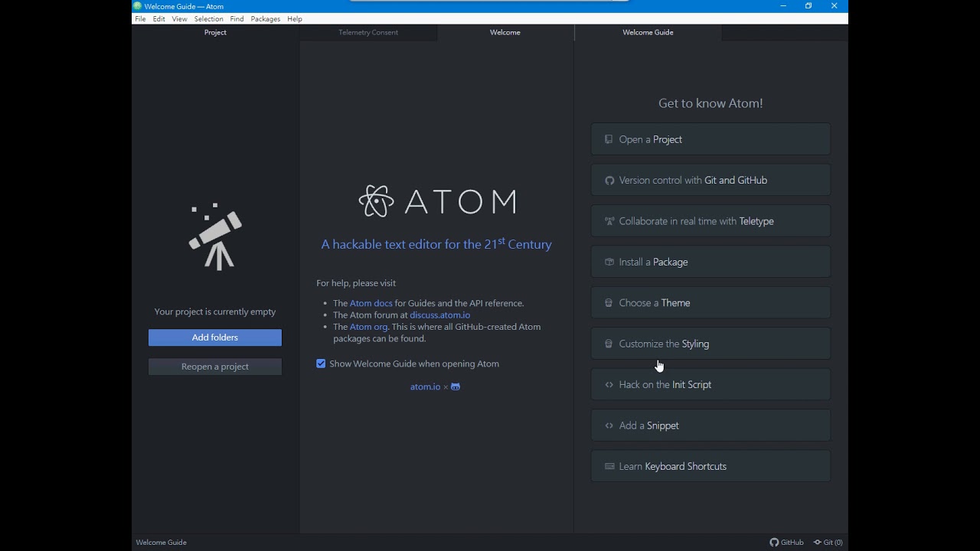Viewport: 980px width, 551px height.
Task: Select the Welcome Guide tab
Action: pos(648,32)
